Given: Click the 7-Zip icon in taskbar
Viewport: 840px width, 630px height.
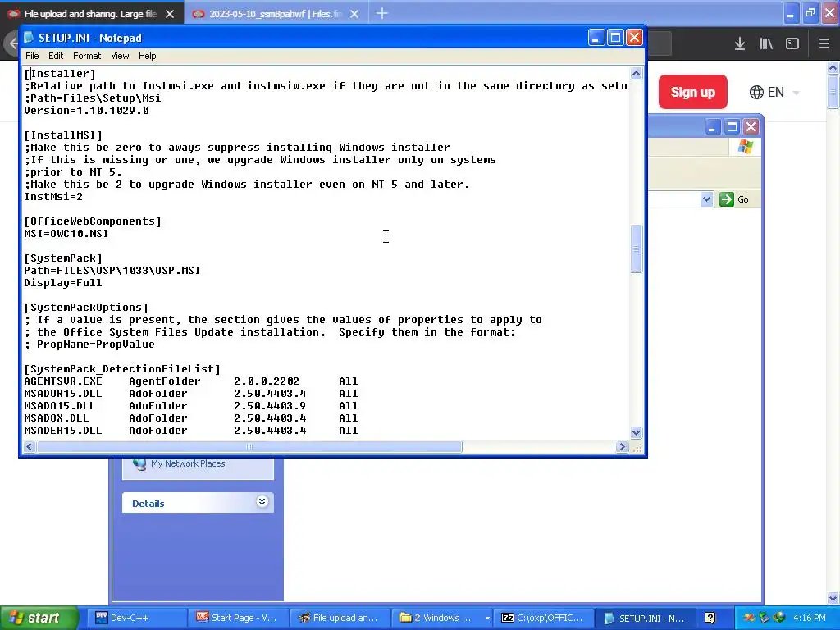Looking at the screenshot, I should tap(507, 618).
